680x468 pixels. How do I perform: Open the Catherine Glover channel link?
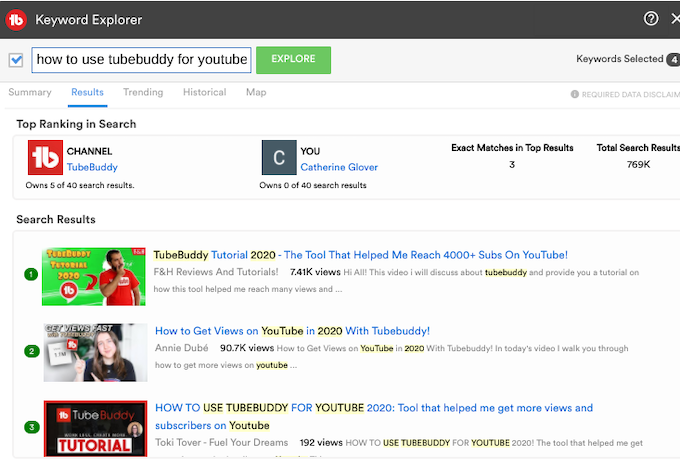click(339, 167)
